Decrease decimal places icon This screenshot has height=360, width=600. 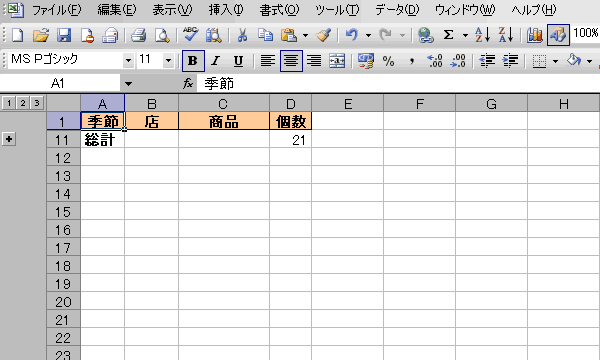click(x=458, y=61)
